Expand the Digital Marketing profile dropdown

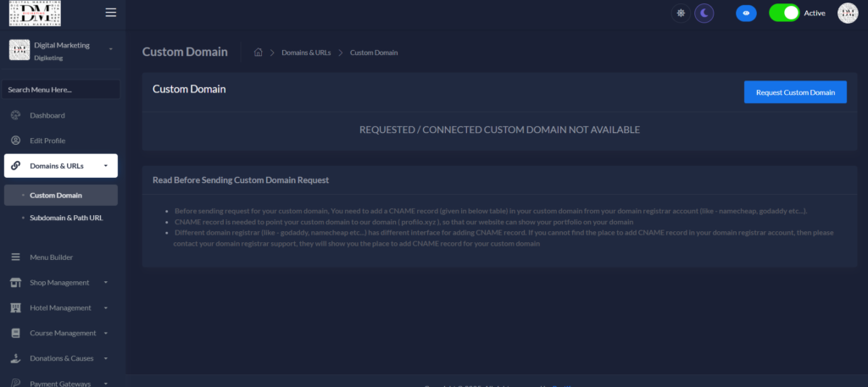[111, 49]
